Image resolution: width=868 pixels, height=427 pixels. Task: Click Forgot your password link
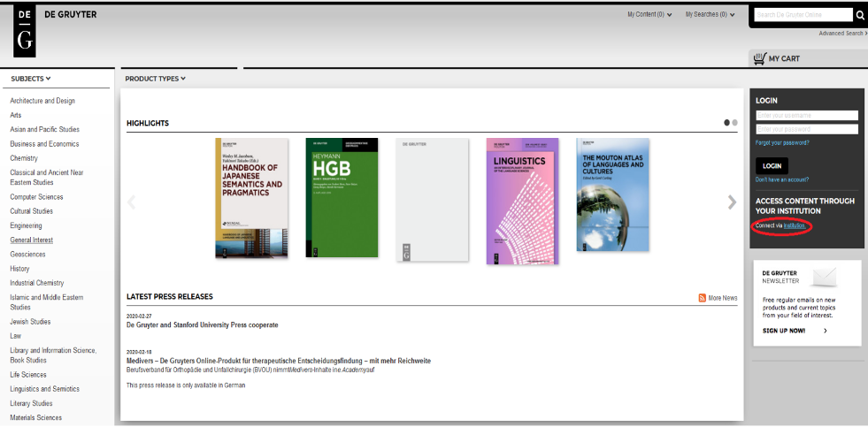coord(782,142)
